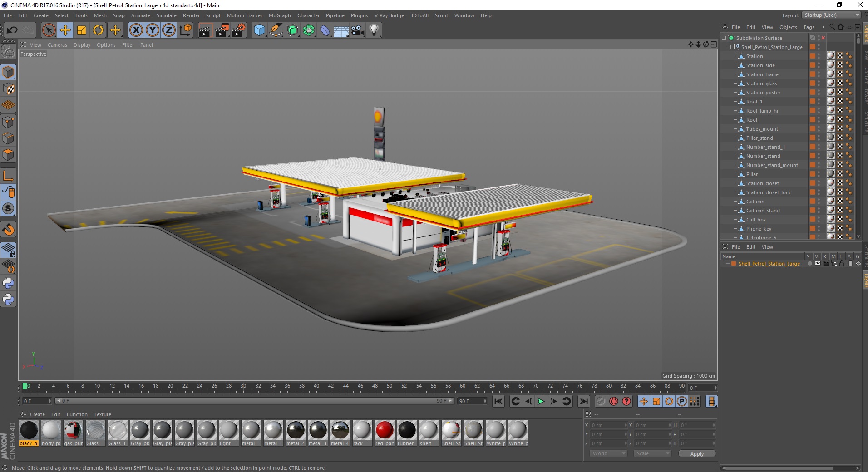Add a Cube primitive object
The height and width of the screenshot is (472, 868).
259,30
